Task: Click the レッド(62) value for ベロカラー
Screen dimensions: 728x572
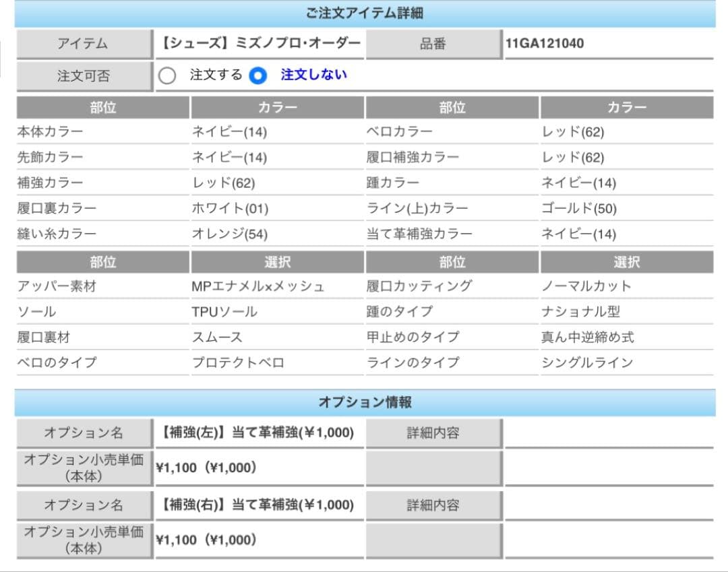Action: click(x=573, y=132)
